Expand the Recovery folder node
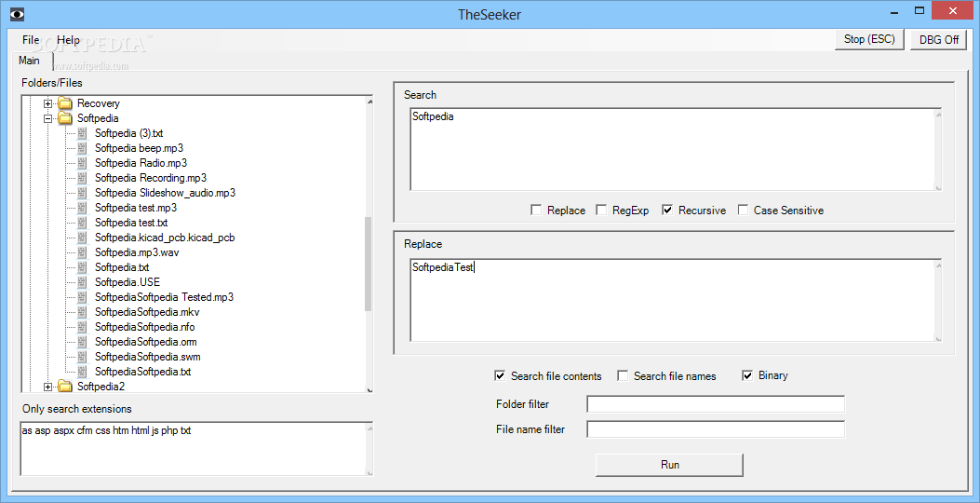Screen dimensions: 980x503 tap(48, 103)
